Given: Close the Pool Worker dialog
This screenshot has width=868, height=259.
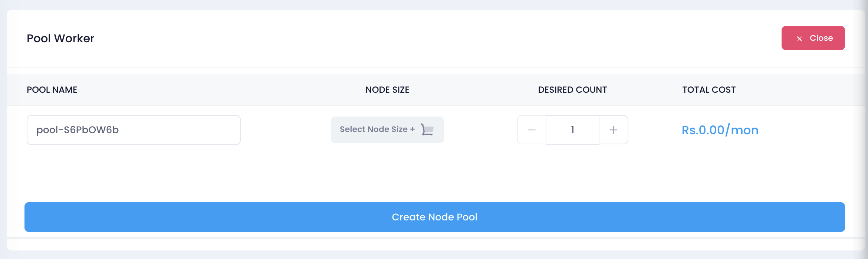Looking at the screenshot, I should 813,38.
